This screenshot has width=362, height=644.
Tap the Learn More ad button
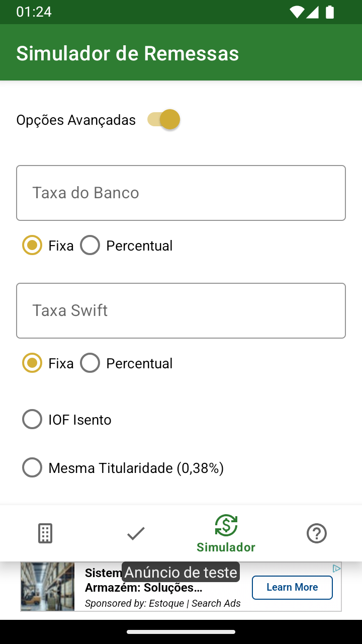tap(292, 587)
